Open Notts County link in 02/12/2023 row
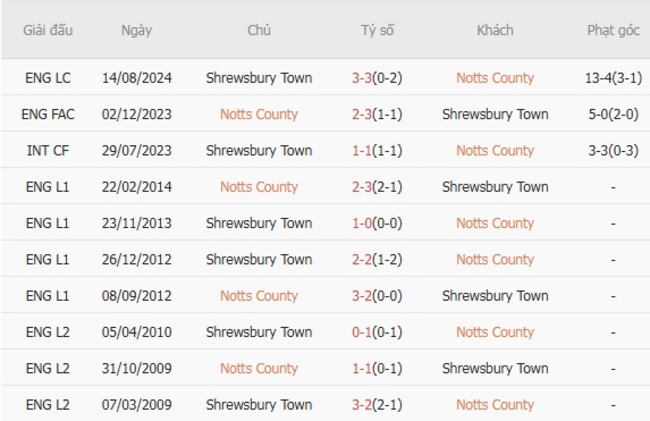Viewport: 650px width, 421px height. pyautogui.click(x=258, y=114)
